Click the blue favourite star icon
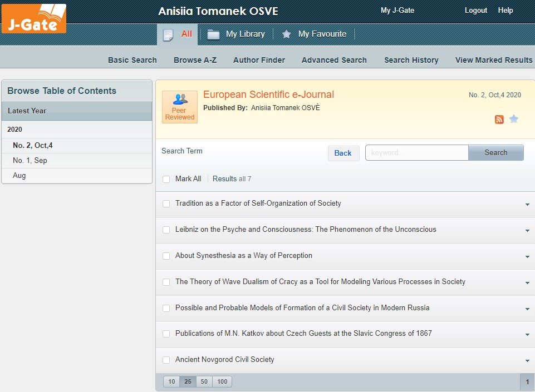The image size is (535, 392). pos(514,119)
